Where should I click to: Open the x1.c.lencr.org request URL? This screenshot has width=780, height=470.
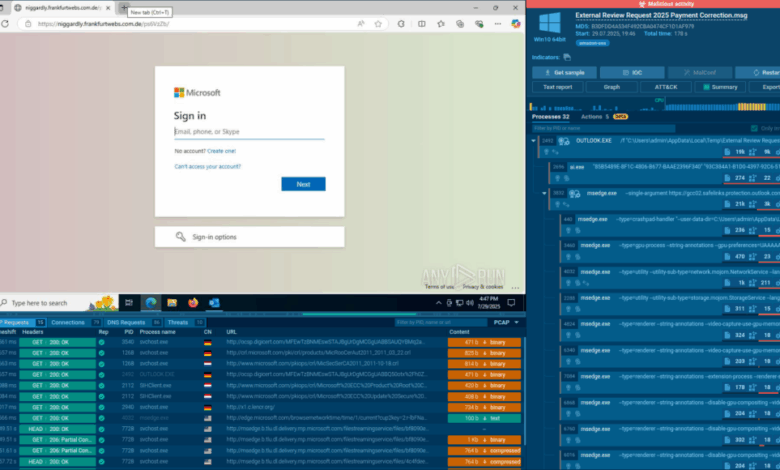(251, 407)
